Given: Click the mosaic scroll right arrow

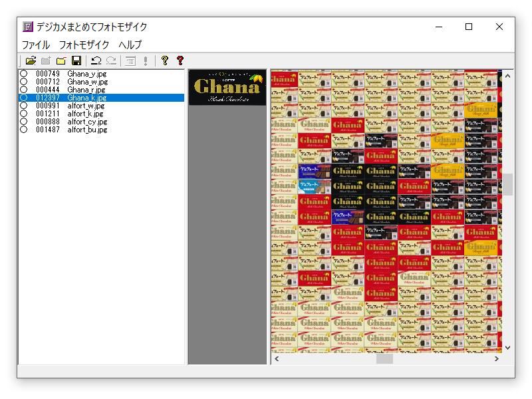Looking at the screenshot, I should [497, 358].
